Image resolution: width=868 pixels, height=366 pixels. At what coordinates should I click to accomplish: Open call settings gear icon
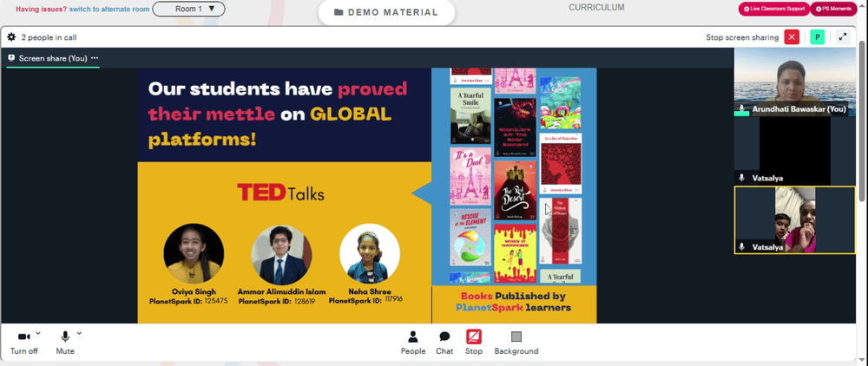coord(11,37)
